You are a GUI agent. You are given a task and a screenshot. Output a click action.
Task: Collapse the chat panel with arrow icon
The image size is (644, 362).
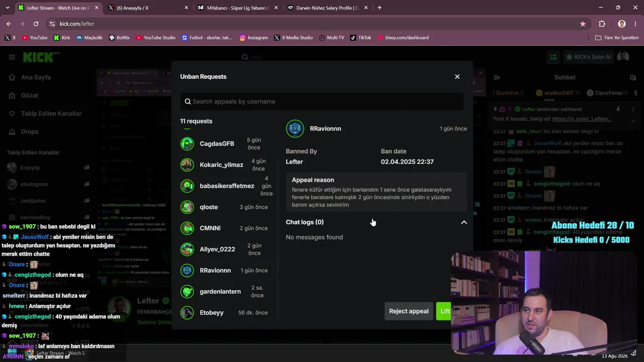[x=497, y=77]
